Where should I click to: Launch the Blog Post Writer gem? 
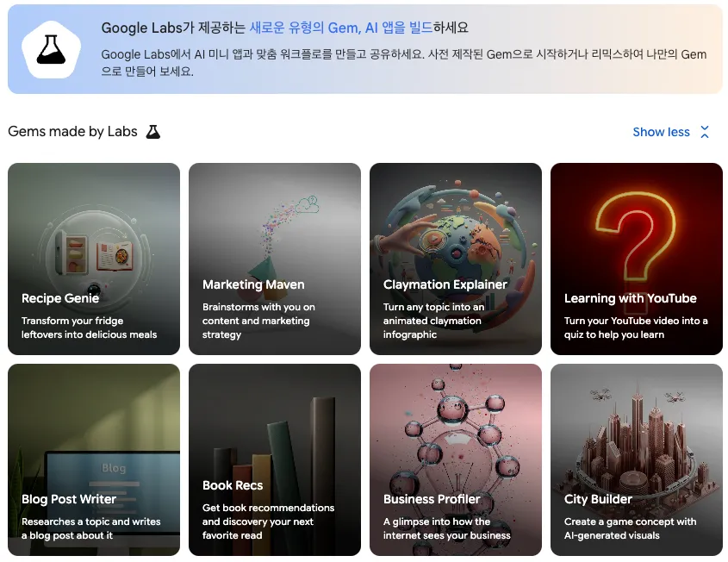[x=94, y=459]
